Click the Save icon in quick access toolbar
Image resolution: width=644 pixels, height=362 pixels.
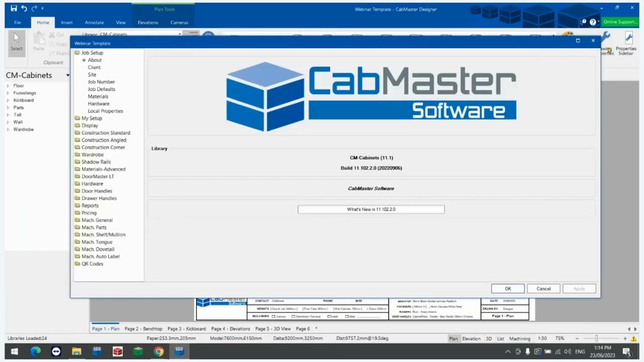14,8
